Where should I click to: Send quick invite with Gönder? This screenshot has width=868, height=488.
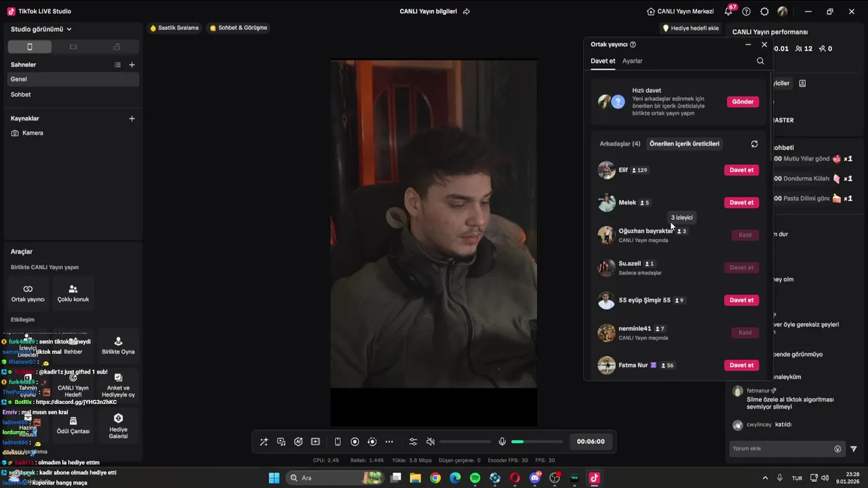click(743, 102)
